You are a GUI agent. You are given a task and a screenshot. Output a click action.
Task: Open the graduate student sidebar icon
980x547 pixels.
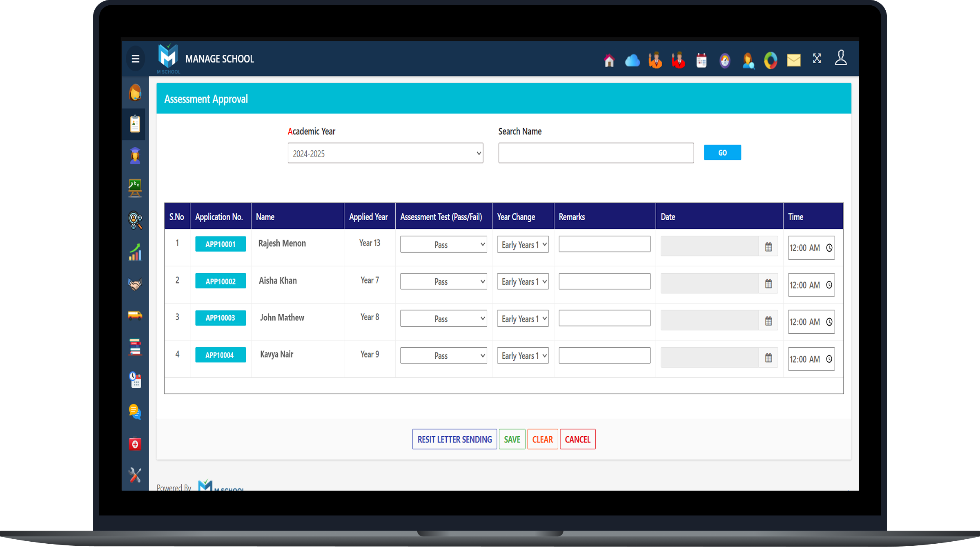[x=135, y=156]
